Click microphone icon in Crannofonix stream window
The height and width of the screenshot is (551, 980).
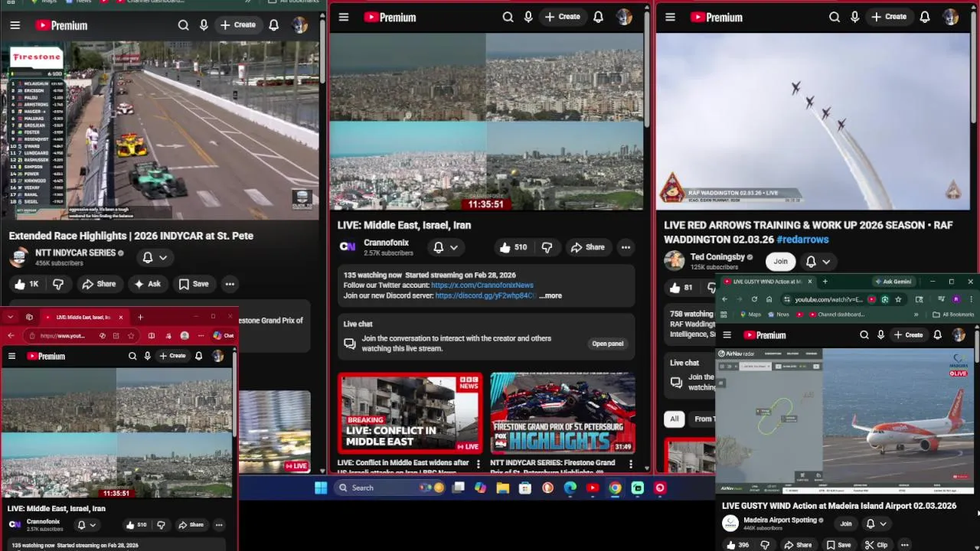coord(528,17)
